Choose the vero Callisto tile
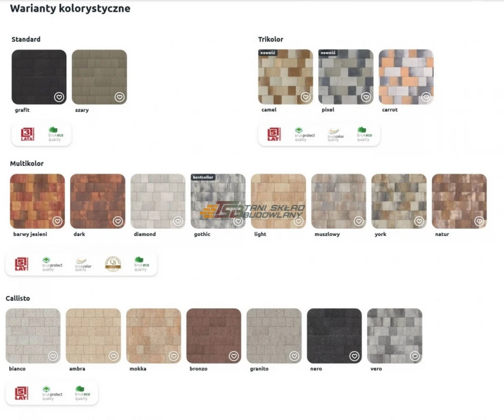The image size is (504, 420). (394, 336)
